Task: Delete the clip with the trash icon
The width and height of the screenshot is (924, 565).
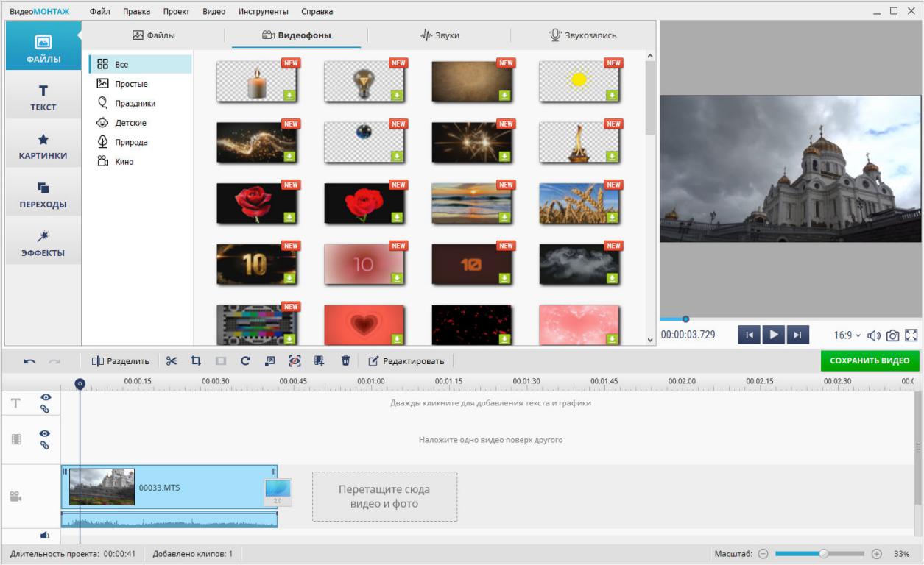Action: [345, 360]
